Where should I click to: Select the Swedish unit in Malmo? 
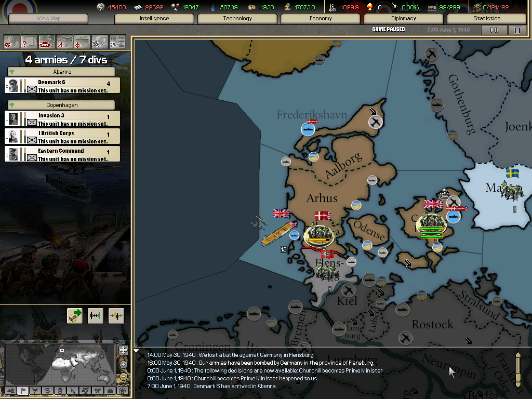[x=512, y=191]
